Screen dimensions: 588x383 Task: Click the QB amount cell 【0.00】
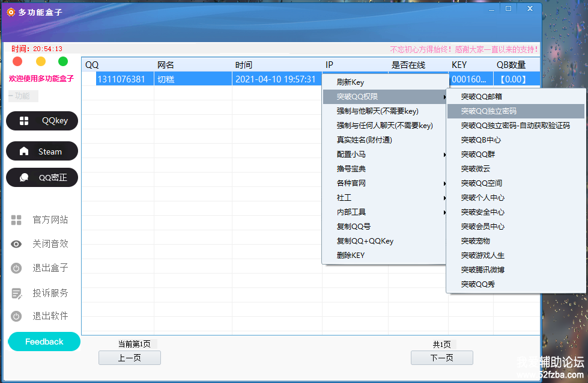coord(517,79)
